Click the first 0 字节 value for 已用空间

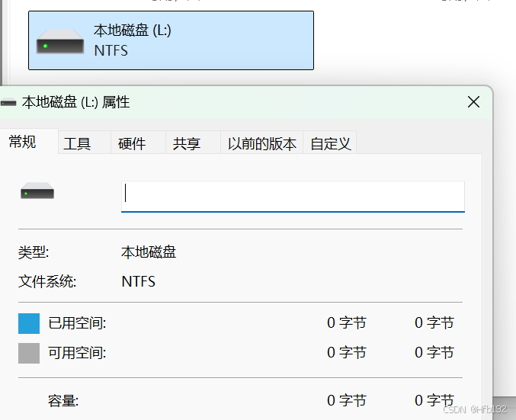coord(347,323)
